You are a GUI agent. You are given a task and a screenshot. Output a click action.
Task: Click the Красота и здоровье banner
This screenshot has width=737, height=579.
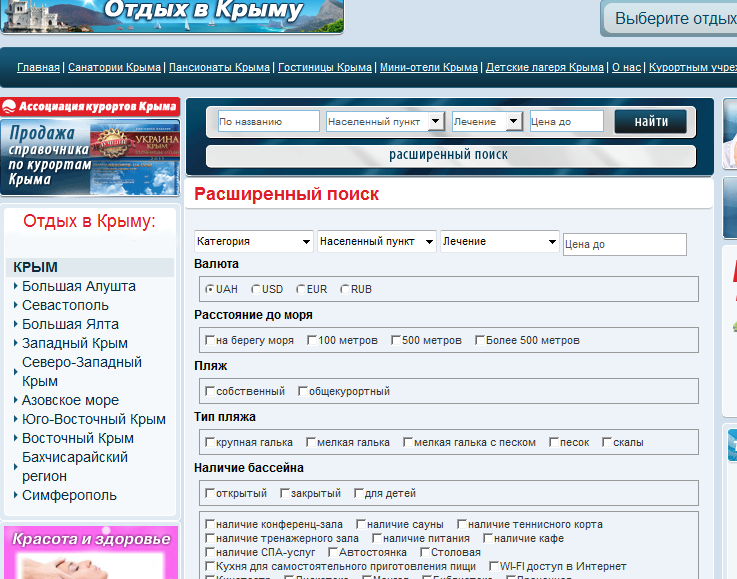coord(91,552)
